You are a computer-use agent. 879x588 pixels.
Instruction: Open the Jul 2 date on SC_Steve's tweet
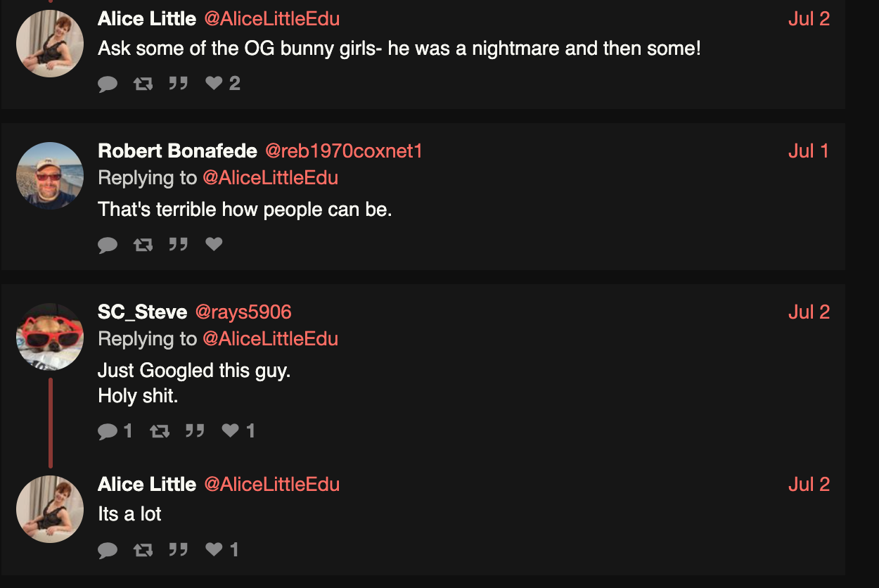point(809,312)
